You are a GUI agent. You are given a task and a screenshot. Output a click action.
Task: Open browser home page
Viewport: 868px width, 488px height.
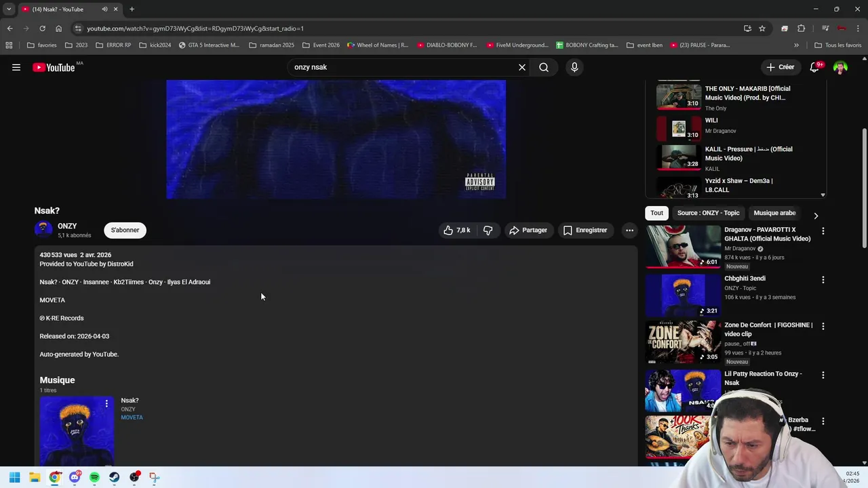58,28
